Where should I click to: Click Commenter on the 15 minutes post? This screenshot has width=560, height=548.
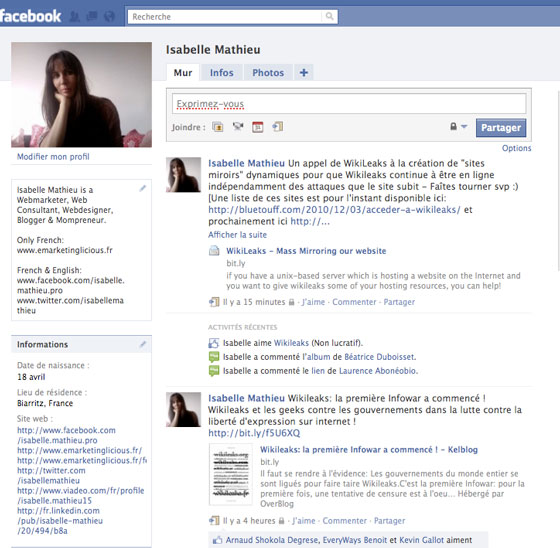click(354, 302)
